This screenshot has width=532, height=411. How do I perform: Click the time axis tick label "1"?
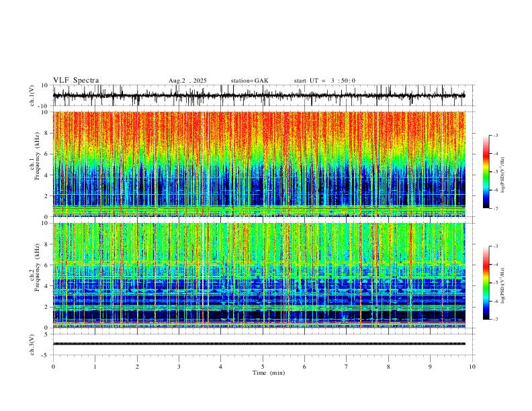click(x=95, y=367)
